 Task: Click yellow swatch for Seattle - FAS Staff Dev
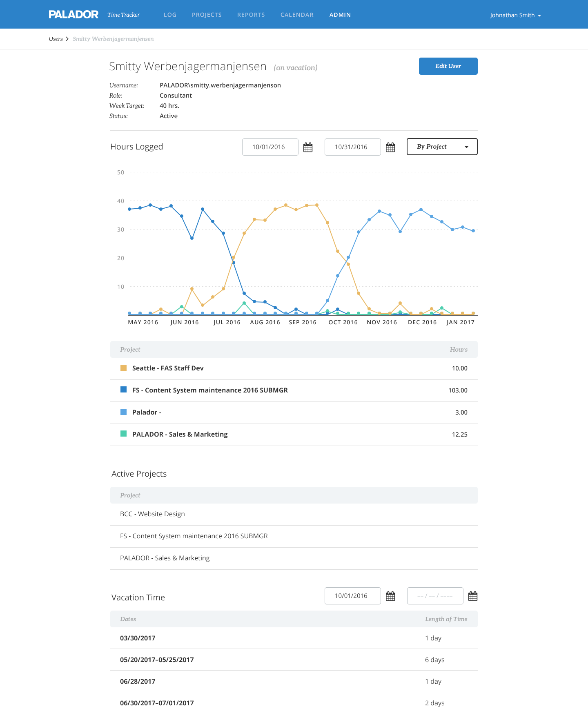(x=123, y=368)
